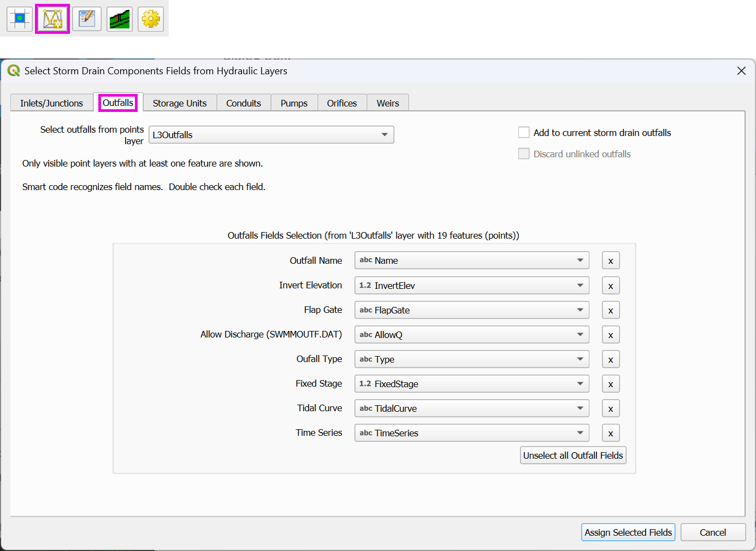Toggle Discard unlinked outfalls checkbox

[x=524, y=154]
